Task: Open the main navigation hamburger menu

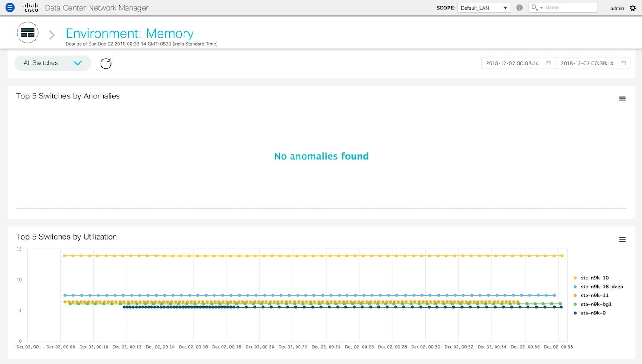Action: pyautogui.click(x=10, y=7)
